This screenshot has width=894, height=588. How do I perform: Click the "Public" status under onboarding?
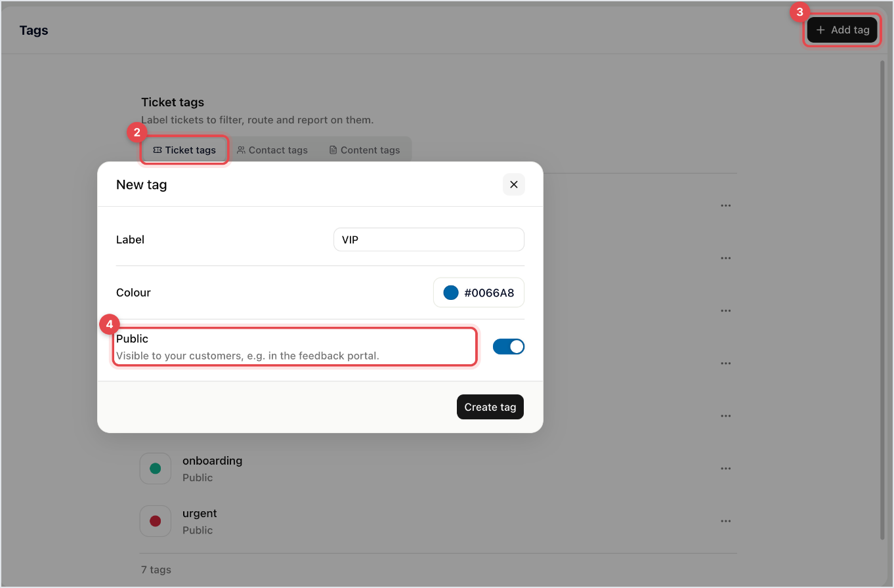(x=198, y=478)
